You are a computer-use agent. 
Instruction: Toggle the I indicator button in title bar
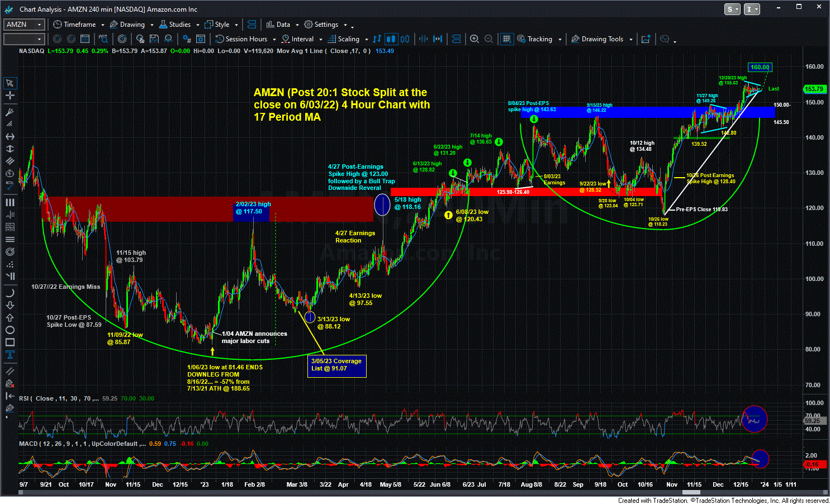(752, 9)
